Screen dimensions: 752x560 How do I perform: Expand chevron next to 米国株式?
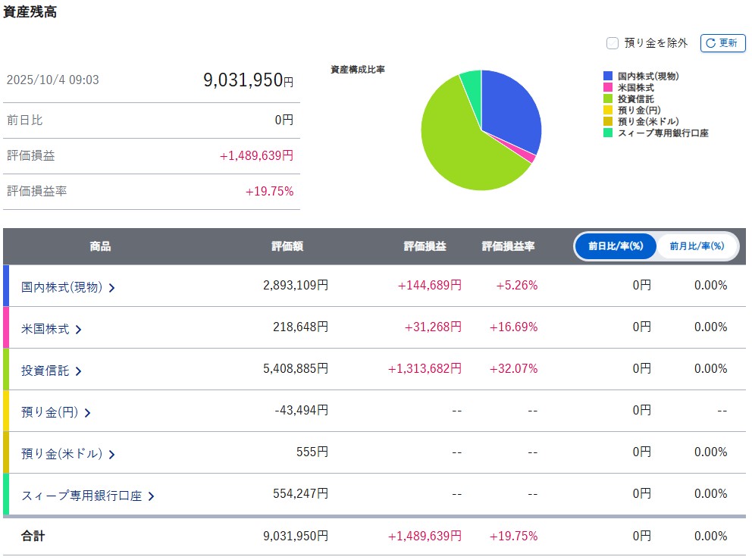click(x=79, y=330)
